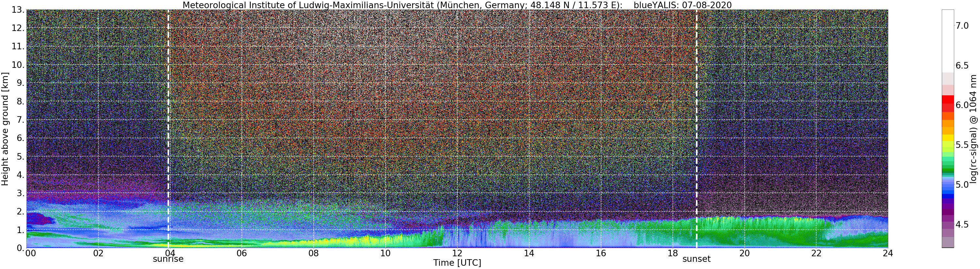Click the colorbar tick label '5.5'
The width and height of the screenshot is (980, 269).
(962, 145)
